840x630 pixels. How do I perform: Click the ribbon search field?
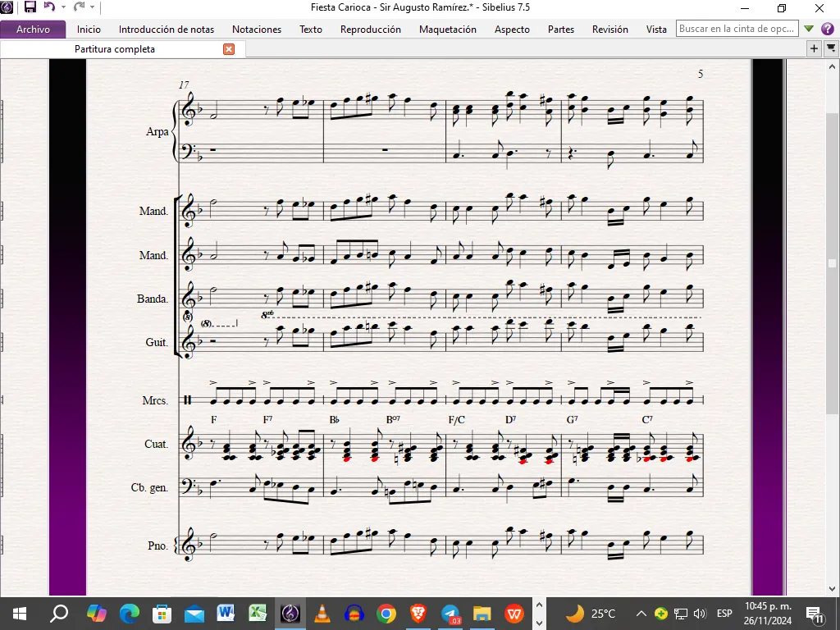click(x=737, y=29)
